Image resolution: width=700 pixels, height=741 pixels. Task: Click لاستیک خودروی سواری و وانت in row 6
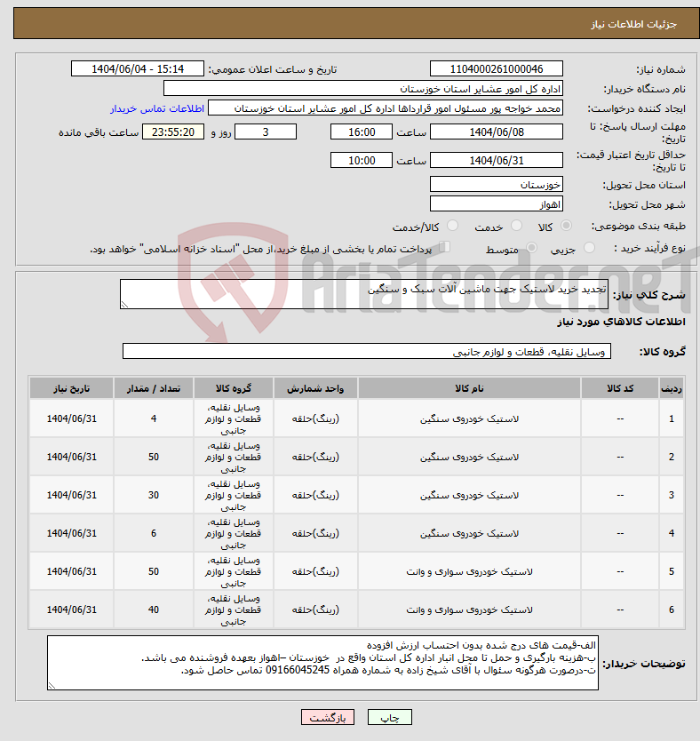point(469,610)
